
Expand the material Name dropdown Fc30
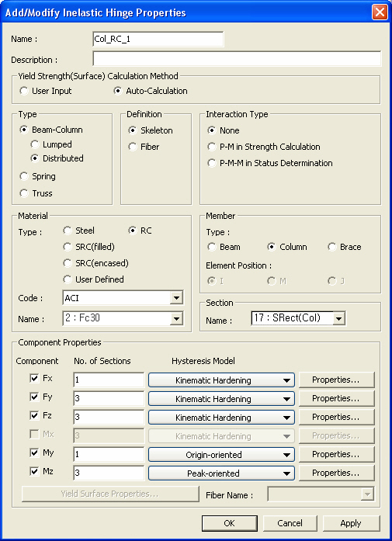(x=123, y=318)
